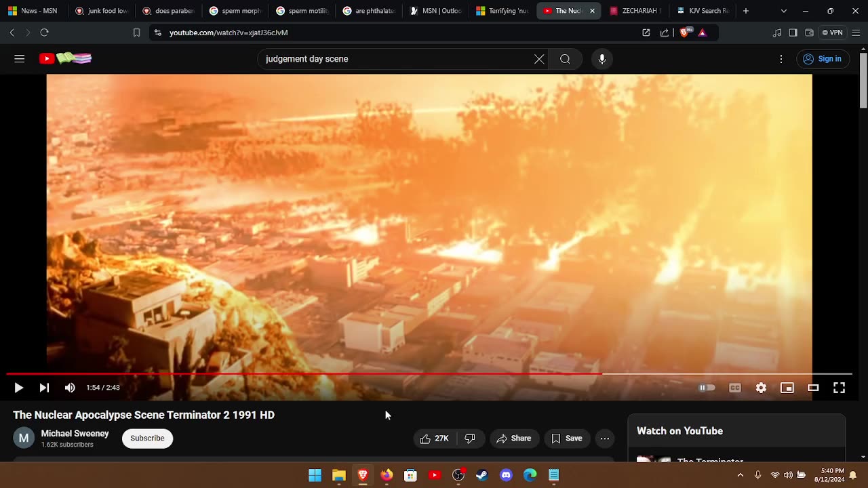
Task: Start voice search with the microphone
Action: coord(601,59)
